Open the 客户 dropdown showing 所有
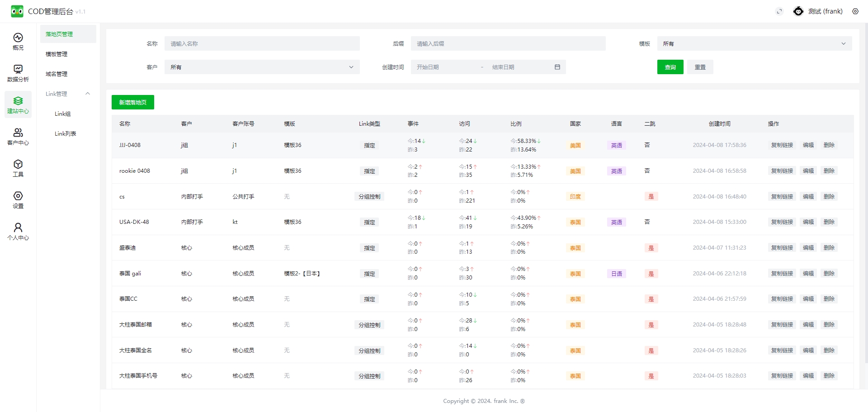868x412 pixels. point(262,67)
